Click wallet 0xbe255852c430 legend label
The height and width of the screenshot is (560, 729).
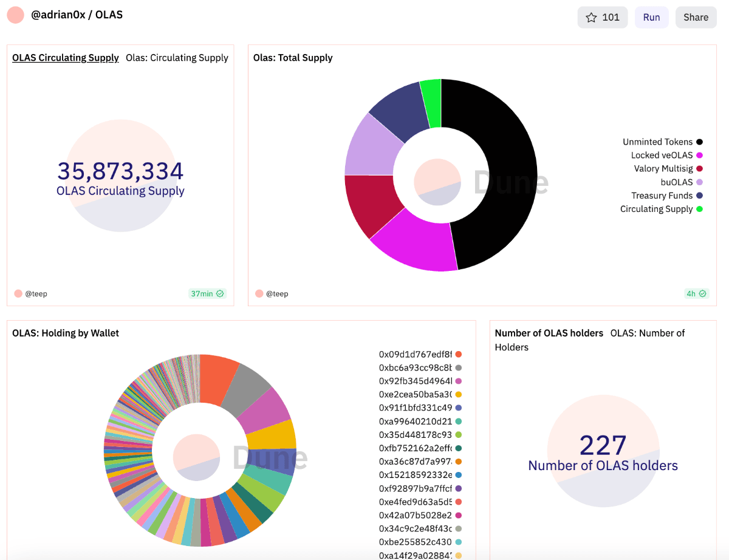click(416, 542)
